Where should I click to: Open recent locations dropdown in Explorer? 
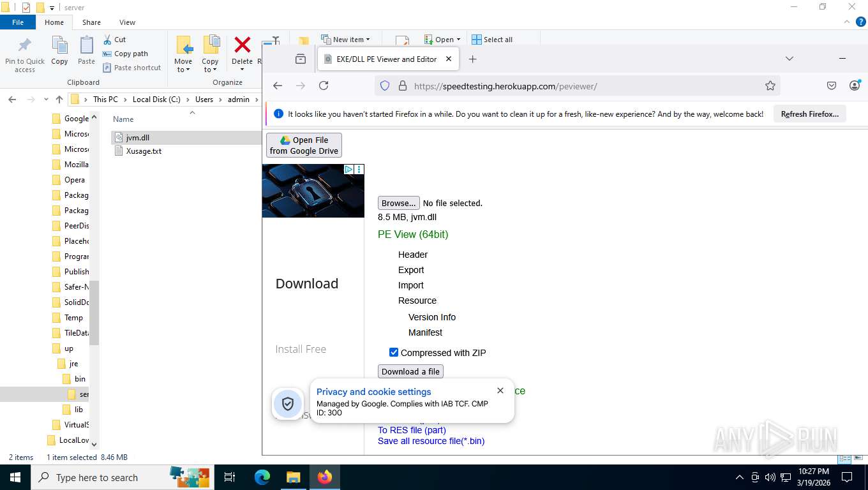click(46, 100)
